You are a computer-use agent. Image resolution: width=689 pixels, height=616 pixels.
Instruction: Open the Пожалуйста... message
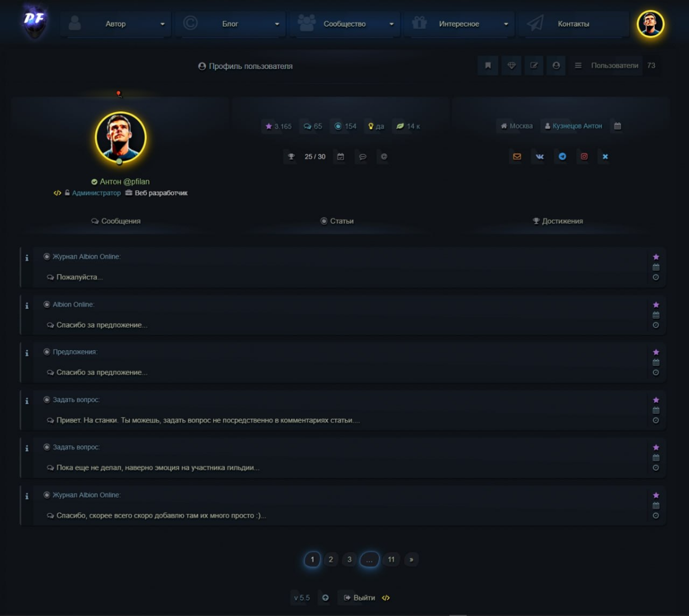(x=80, y=277)
